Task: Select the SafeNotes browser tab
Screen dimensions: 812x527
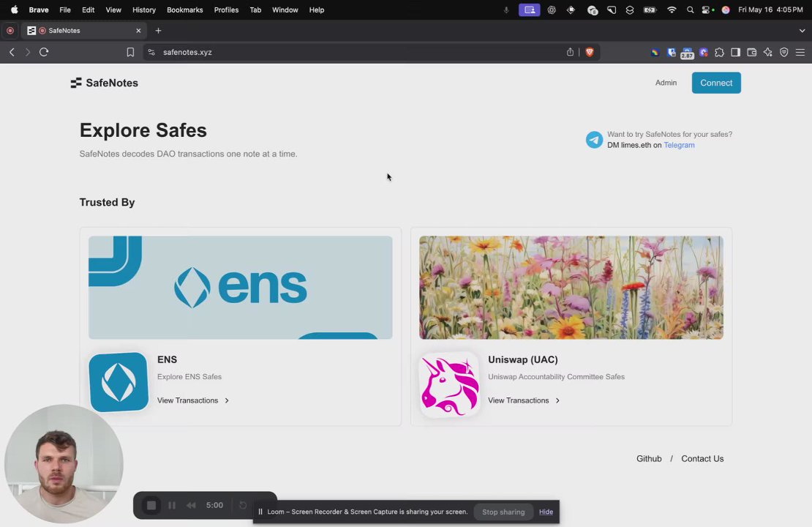Action: [x=84, y=31]
